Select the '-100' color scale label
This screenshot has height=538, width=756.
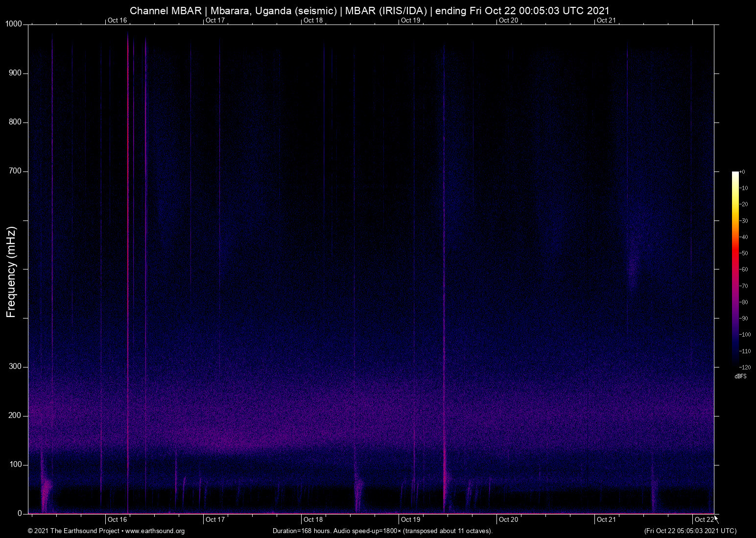pyautogui.click(x=745, y=335)
